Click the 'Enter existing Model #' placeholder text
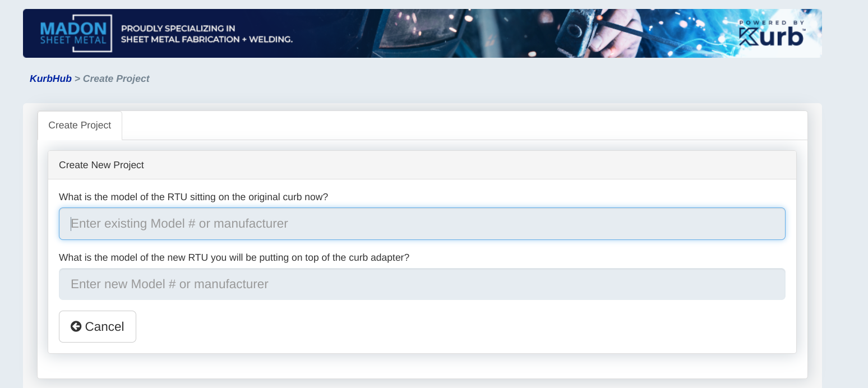 [x=179, y=224]
